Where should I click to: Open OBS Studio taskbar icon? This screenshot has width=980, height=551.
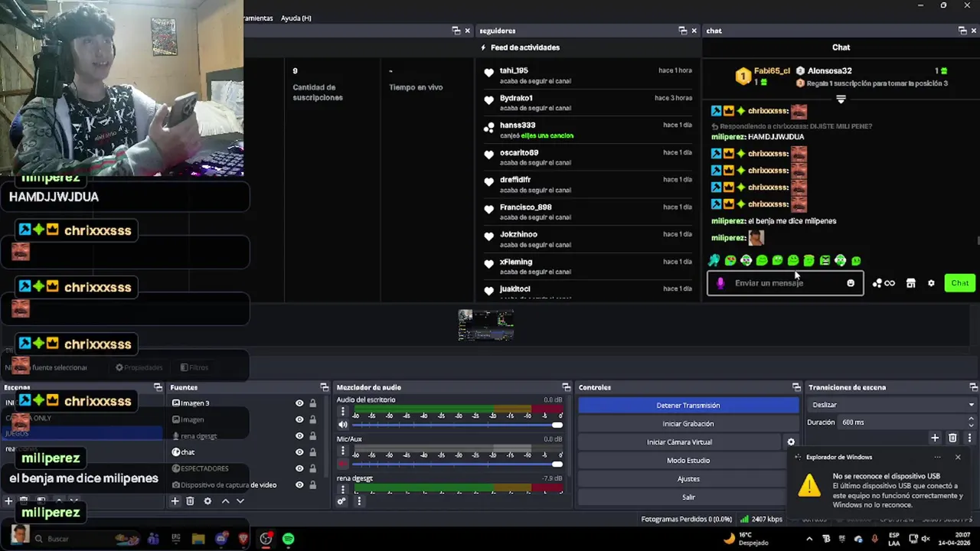pos(266,539)
